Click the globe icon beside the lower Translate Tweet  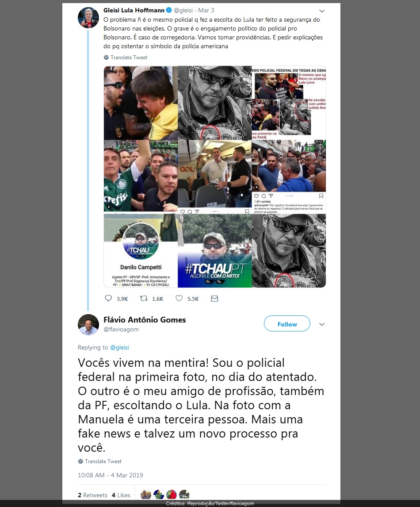point(80,461)
